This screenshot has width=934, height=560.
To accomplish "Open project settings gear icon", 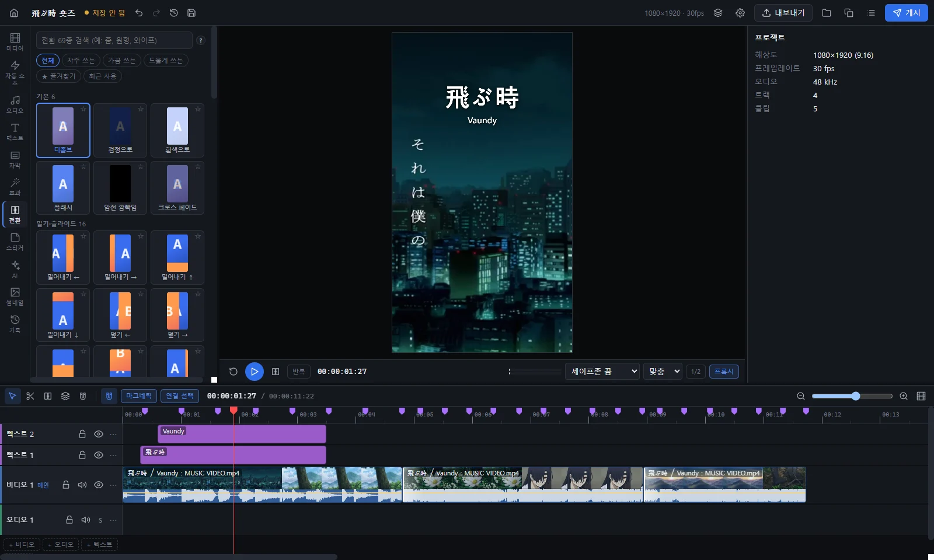I will [740, 13].
